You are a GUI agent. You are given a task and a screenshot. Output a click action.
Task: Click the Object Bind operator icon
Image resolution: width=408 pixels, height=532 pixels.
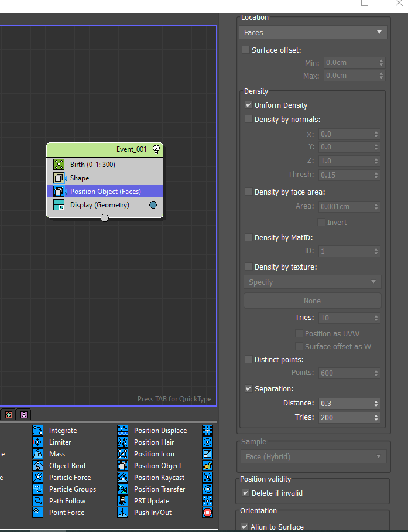pos(38,466)
